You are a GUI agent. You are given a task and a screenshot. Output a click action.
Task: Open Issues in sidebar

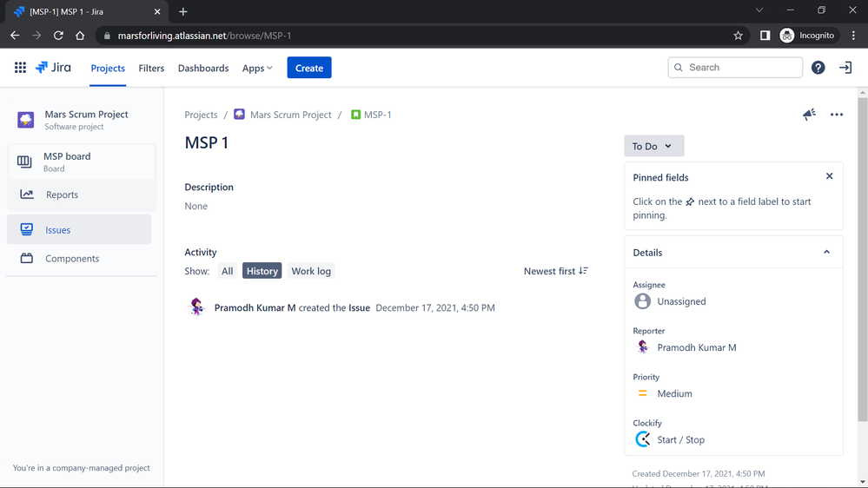(79, 229)
